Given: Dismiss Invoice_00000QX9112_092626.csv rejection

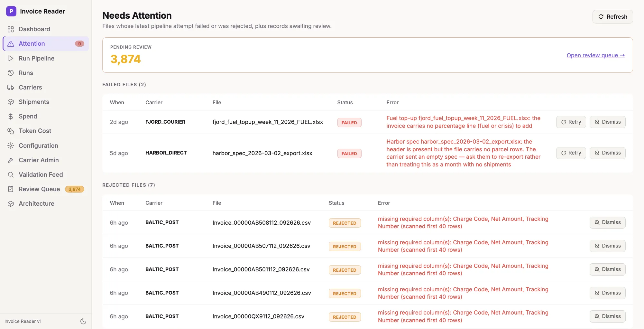Looking at the screenshot, I should point(607,316).
